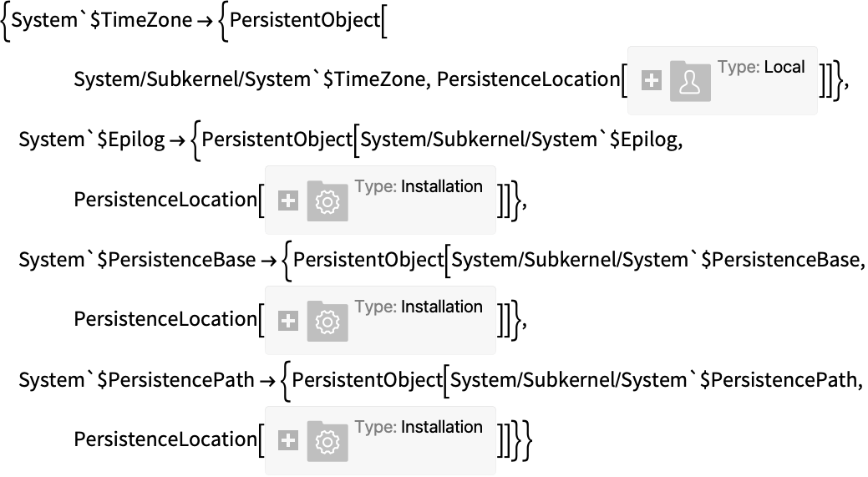
Task: Click the 'Type: Local' label
Action: 761,67
